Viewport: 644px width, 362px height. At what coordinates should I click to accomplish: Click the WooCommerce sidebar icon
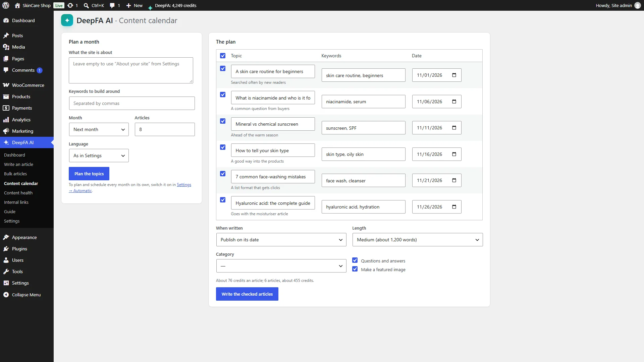click(x=6, y=85)
